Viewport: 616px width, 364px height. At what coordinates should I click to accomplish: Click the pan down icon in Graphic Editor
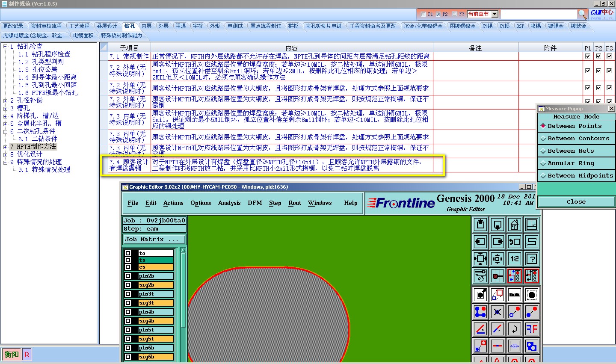coord(498,225)
